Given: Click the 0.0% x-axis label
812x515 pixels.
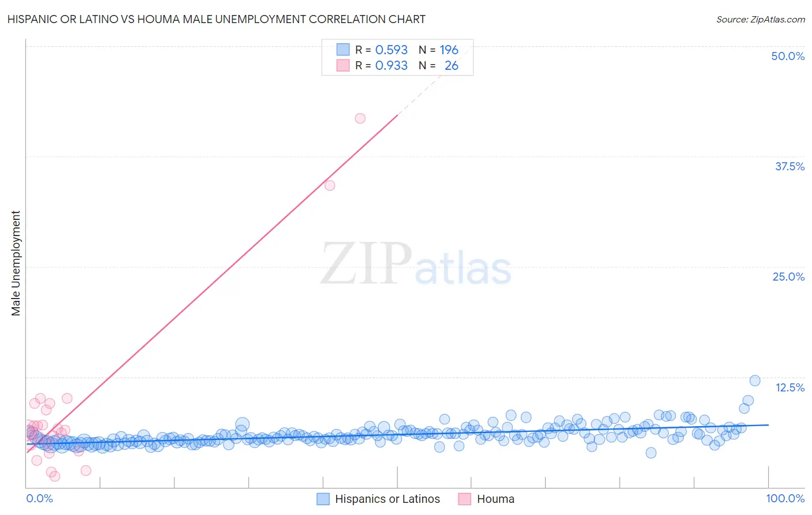Looking at the screenshot, I should [x=39, y=498].
